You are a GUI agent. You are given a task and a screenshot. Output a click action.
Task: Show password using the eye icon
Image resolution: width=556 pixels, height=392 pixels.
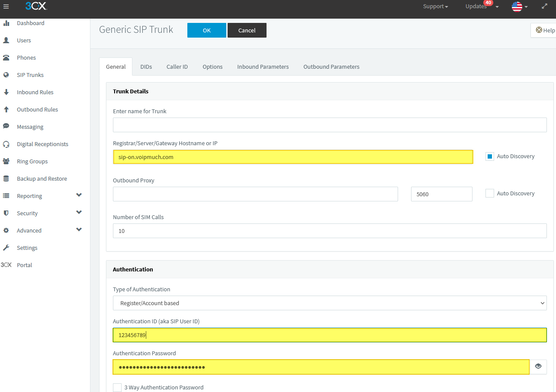click(538, 367)
